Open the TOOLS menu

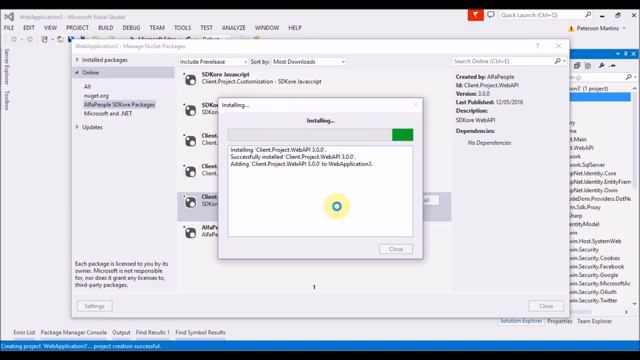point(182,28)
